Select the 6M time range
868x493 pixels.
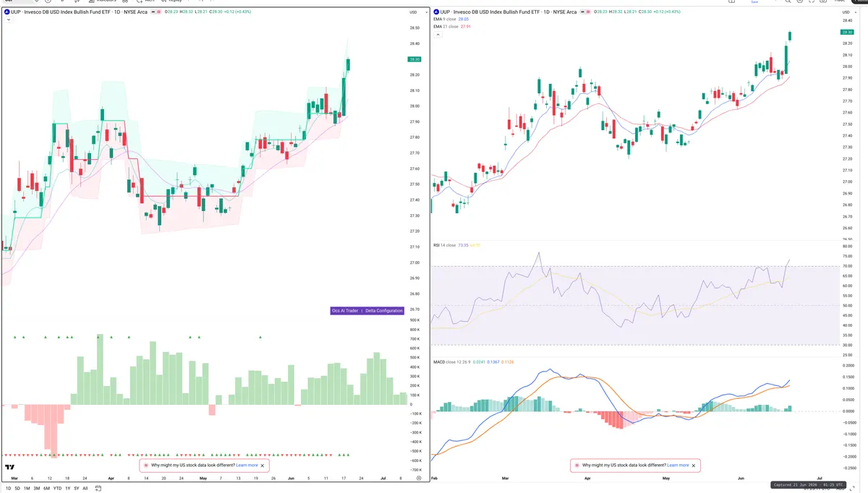click(x=46, y=489)
